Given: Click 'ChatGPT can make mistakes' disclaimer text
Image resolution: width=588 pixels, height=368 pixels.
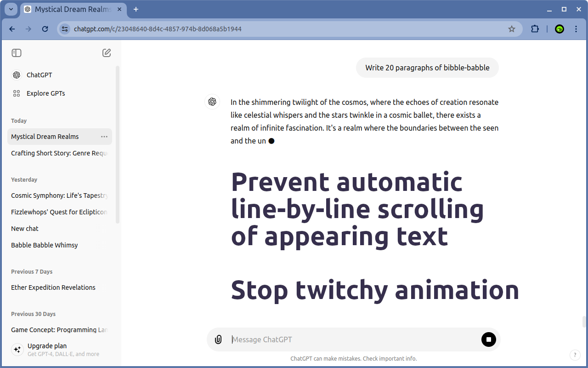Looking at the screenshot, I should (354, 359).
